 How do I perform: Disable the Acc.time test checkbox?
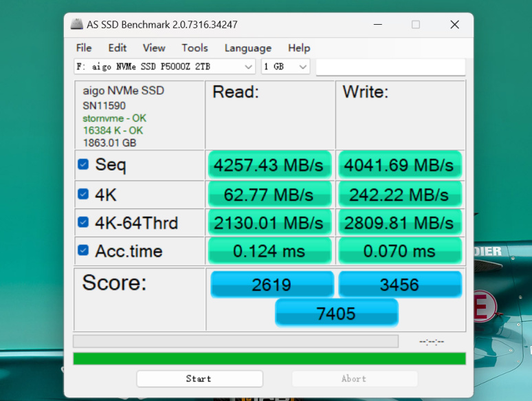tap(83, 250)
